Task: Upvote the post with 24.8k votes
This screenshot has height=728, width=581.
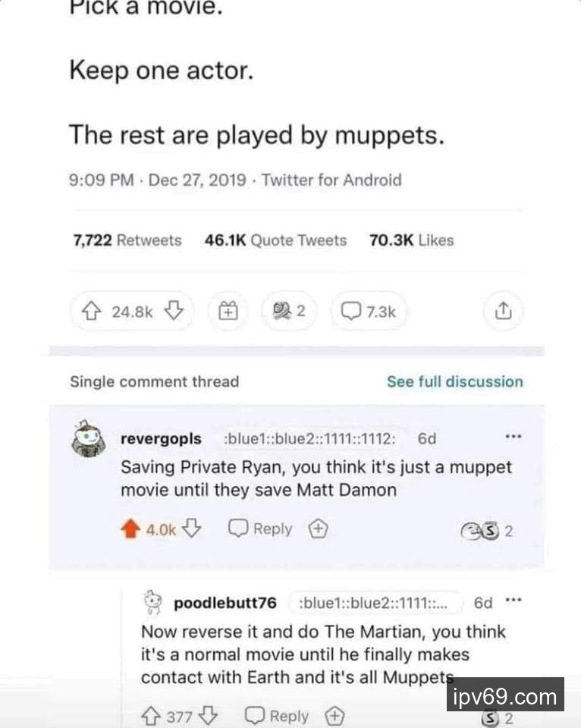Action: pyautogui.click(x=92, y=311)
